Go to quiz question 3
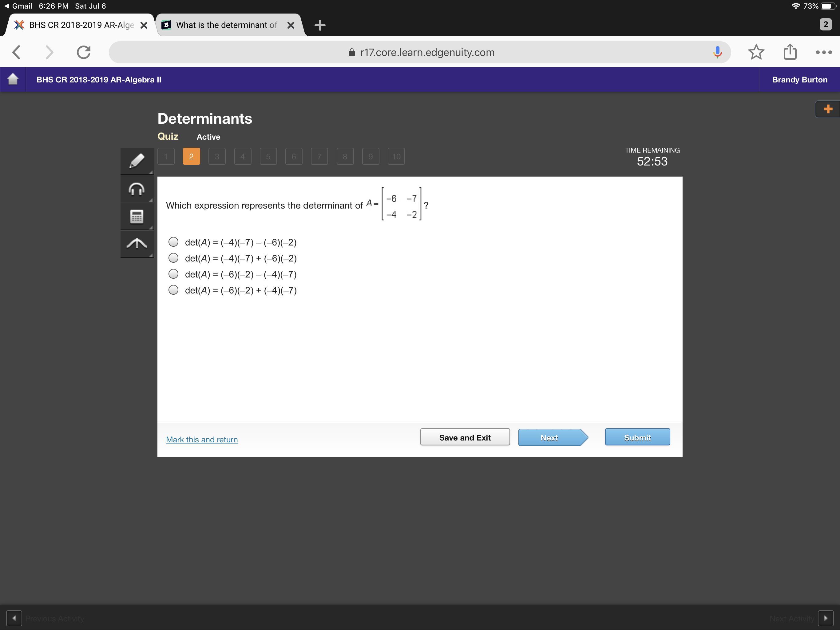This screenshot has height=630, width=840. (217, 157)
